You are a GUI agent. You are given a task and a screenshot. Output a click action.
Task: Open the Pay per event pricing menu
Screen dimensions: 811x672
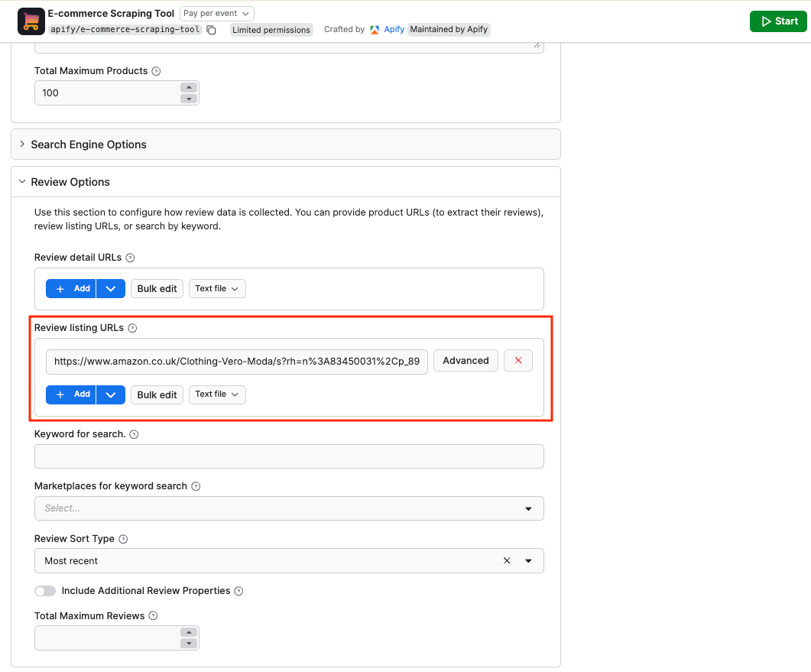click(x=216, y=13)
